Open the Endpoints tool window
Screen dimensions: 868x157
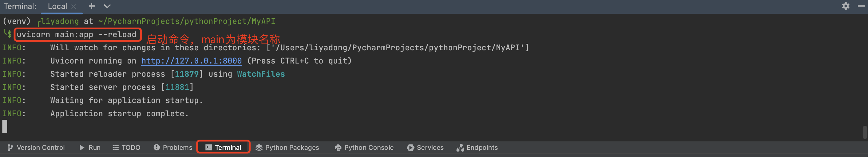click(477, 148)
